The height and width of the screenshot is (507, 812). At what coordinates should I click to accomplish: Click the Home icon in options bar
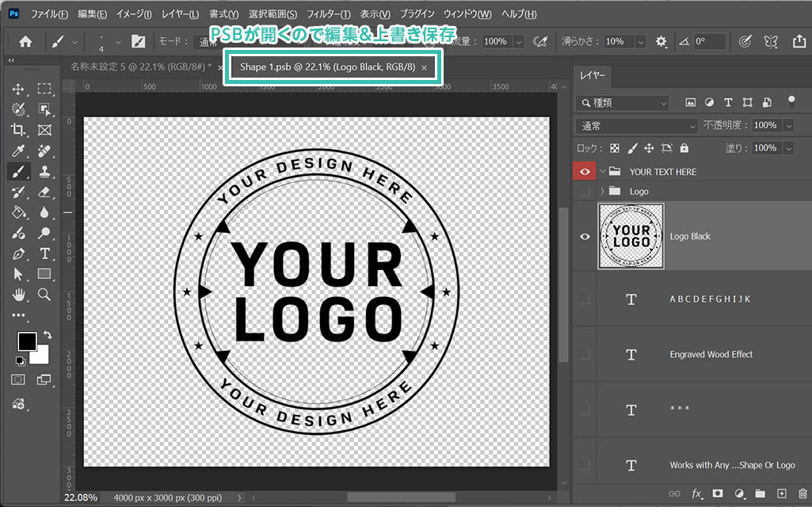25,41
